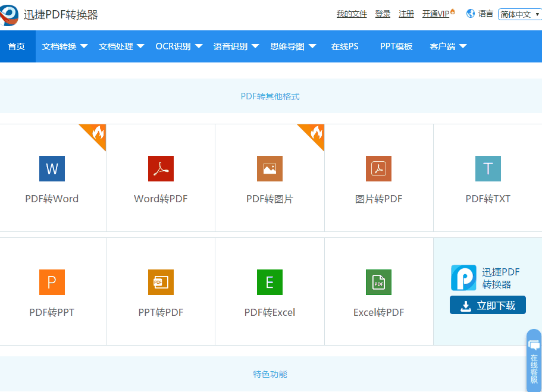The width and height of the screenshot is (542, 392).
Task: Expand the 客户端 dropdown menu
Action: tap(448, 46)
